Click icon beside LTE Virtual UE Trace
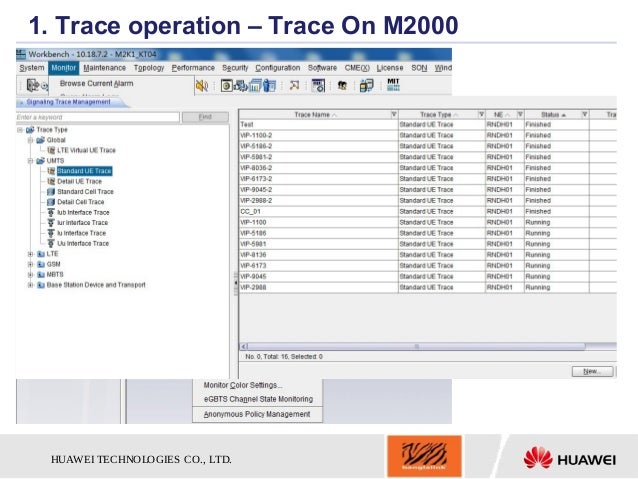 pyautogui.click(x=51, y=150)
